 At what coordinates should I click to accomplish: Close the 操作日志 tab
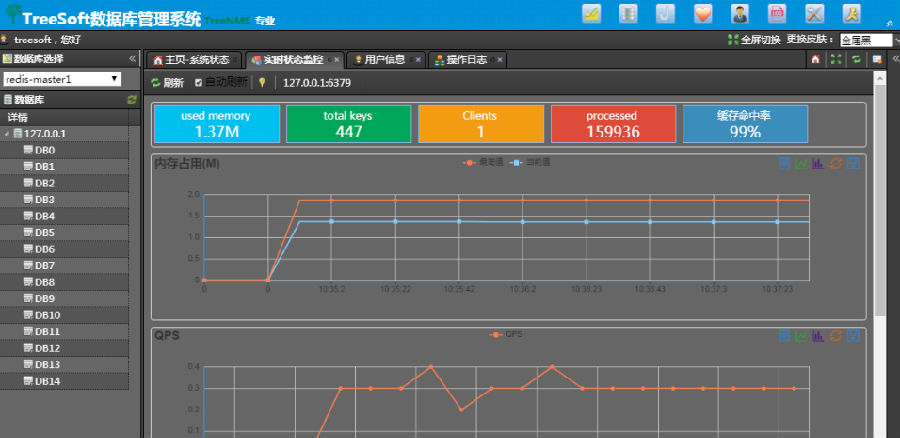coord(500,60)
